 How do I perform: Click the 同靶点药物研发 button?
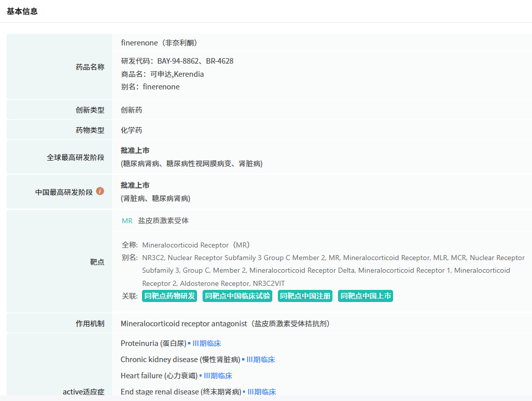(x=170, y=296)
